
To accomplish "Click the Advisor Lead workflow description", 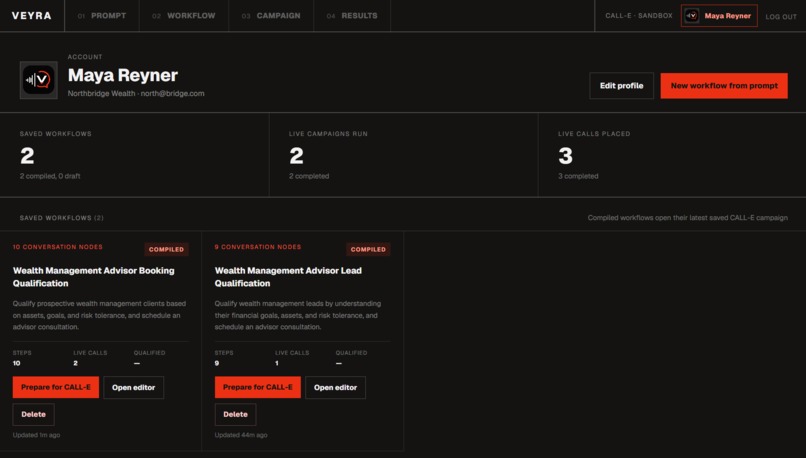I will point(298,315).
